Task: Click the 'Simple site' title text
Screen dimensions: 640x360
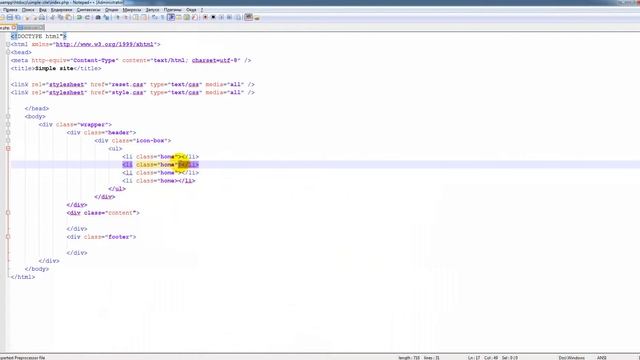Action: (54, 68)
